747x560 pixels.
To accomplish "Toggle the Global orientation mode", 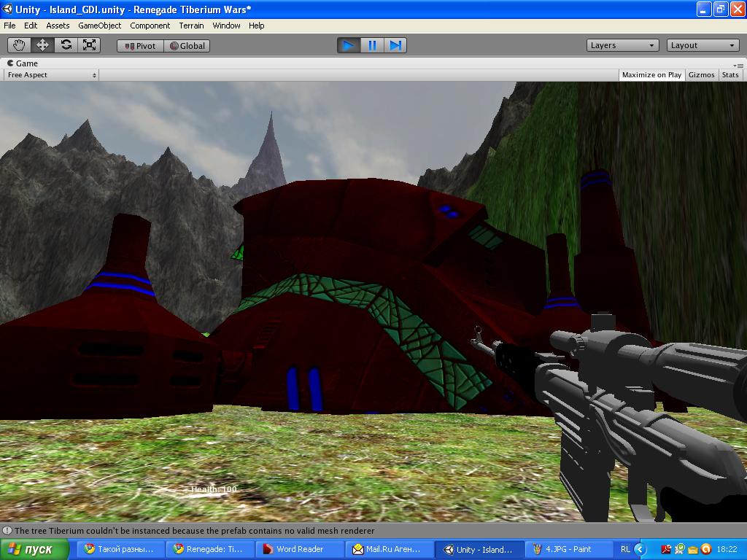I will tap(187, 46).
